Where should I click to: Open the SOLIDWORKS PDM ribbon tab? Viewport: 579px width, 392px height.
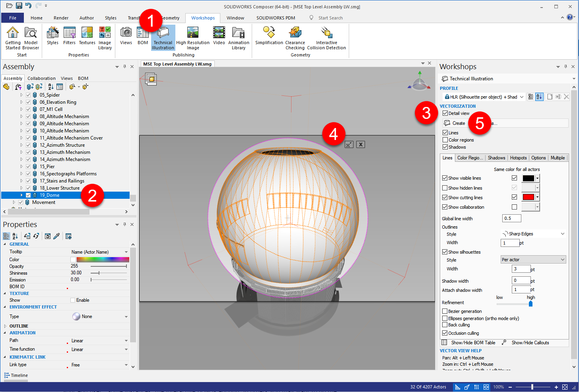tap(276, 18)
